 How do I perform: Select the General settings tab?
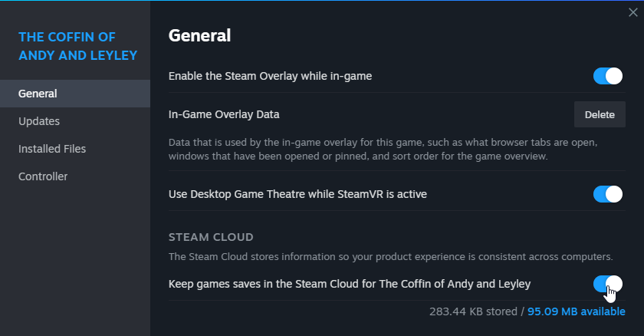coord(38,94)
